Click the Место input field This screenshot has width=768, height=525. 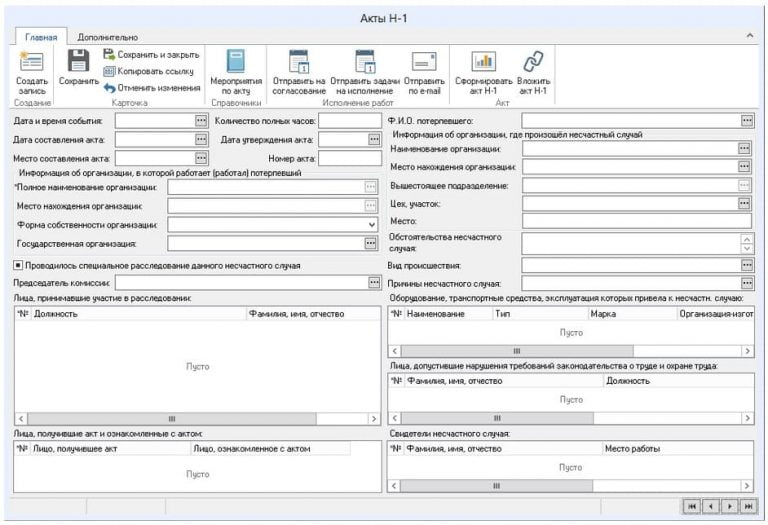[637, 221]
